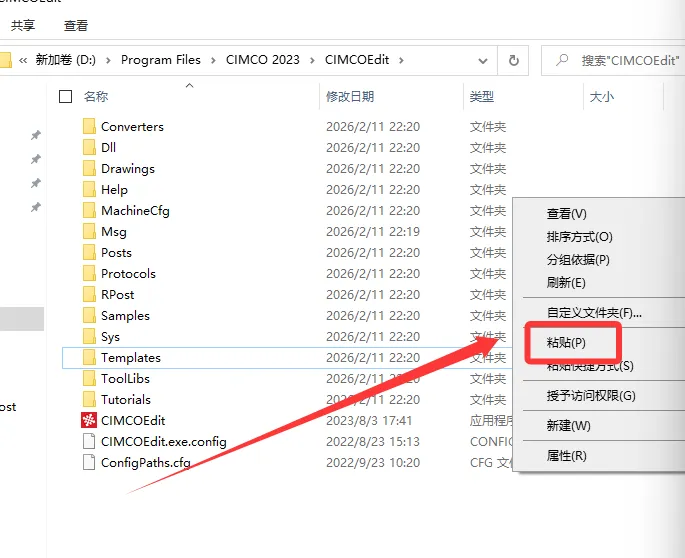
Task: Click the Posts folder icon
Action: (x=89, y=252)
